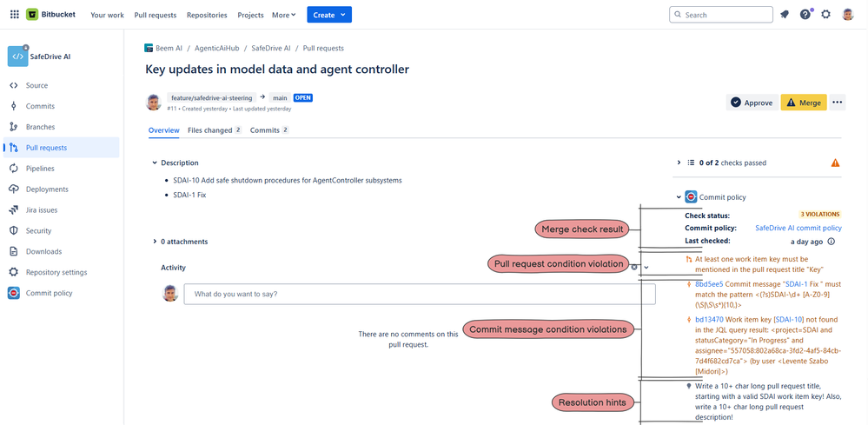
Task: Click the yellow Merge button
Action: pos(804,103)
